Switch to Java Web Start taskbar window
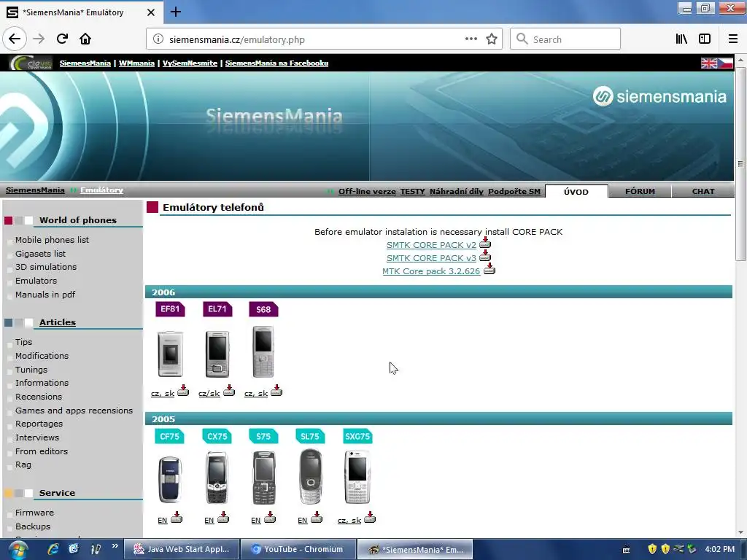 (x=182, y=549)
